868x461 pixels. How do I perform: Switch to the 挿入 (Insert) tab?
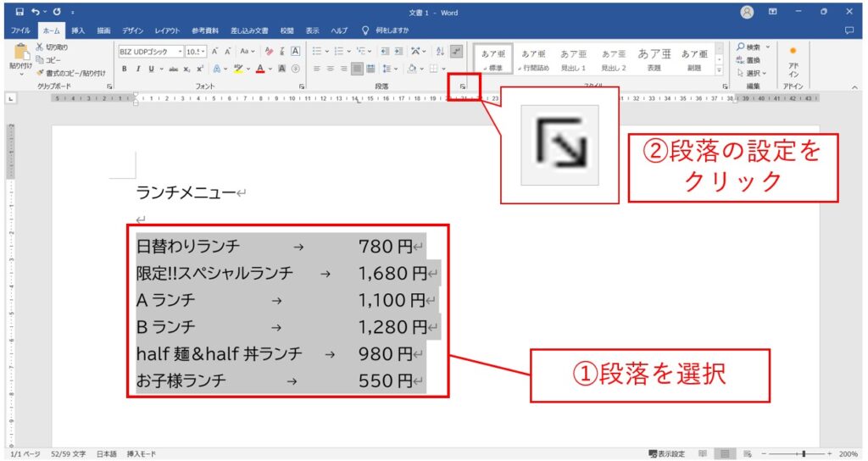pyautogui.click(x=78, y=31)
